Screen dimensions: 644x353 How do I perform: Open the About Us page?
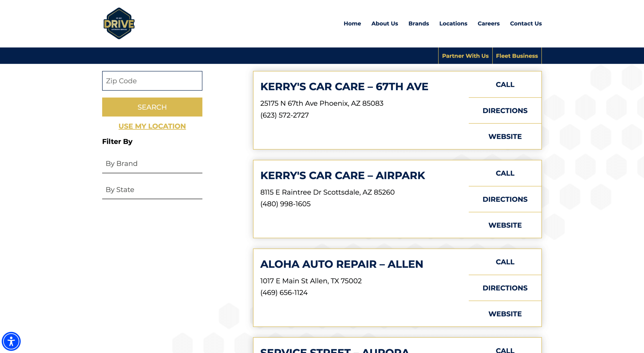[385, 23]
